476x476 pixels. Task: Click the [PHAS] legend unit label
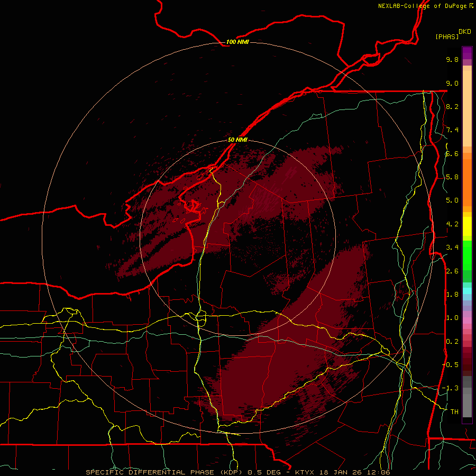click(x=447, y=36)
